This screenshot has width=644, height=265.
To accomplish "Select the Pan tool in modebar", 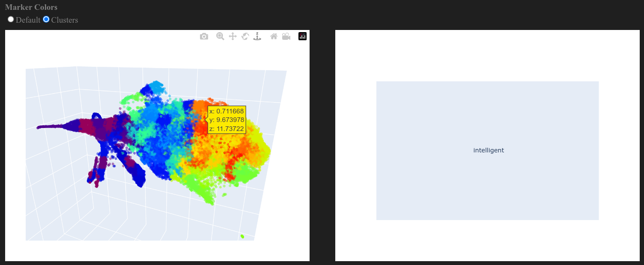I will pos(233,36).
